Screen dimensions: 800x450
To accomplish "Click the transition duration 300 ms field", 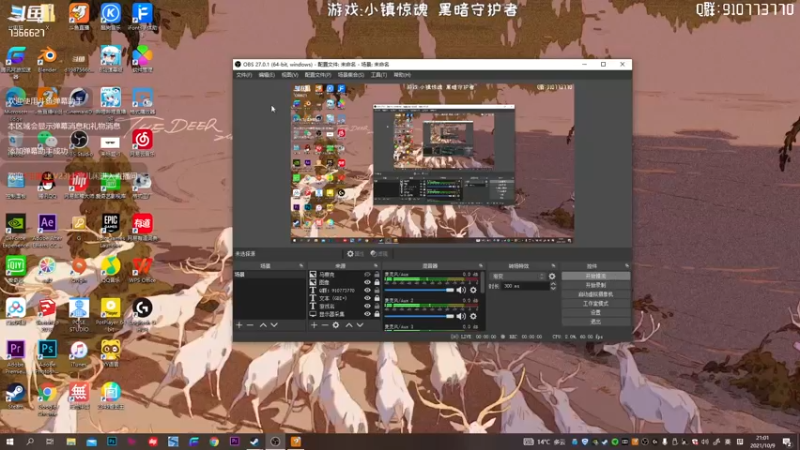I will coord(526,286).
